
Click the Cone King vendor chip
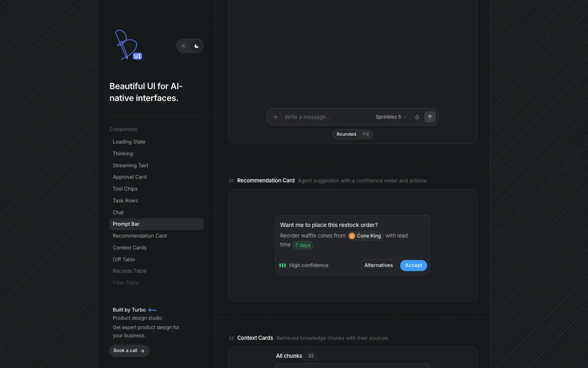(365, 236)
